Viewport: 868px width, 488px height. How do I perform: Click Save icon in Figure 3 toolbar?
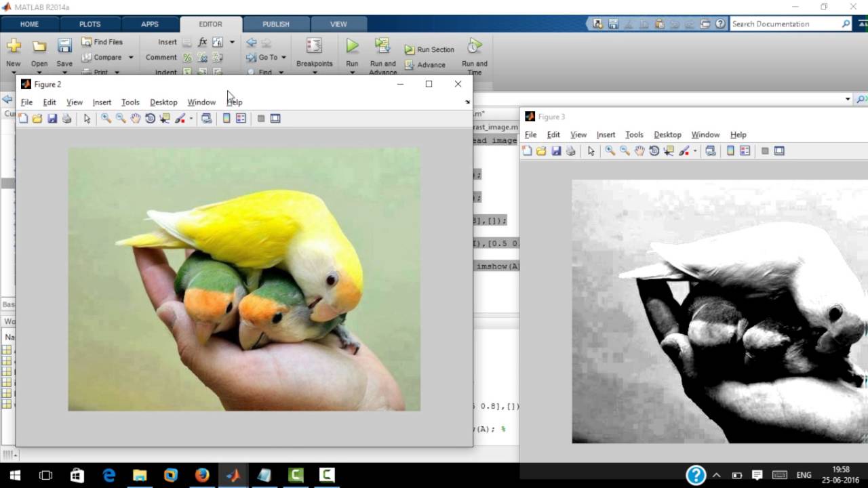[556, 151]
